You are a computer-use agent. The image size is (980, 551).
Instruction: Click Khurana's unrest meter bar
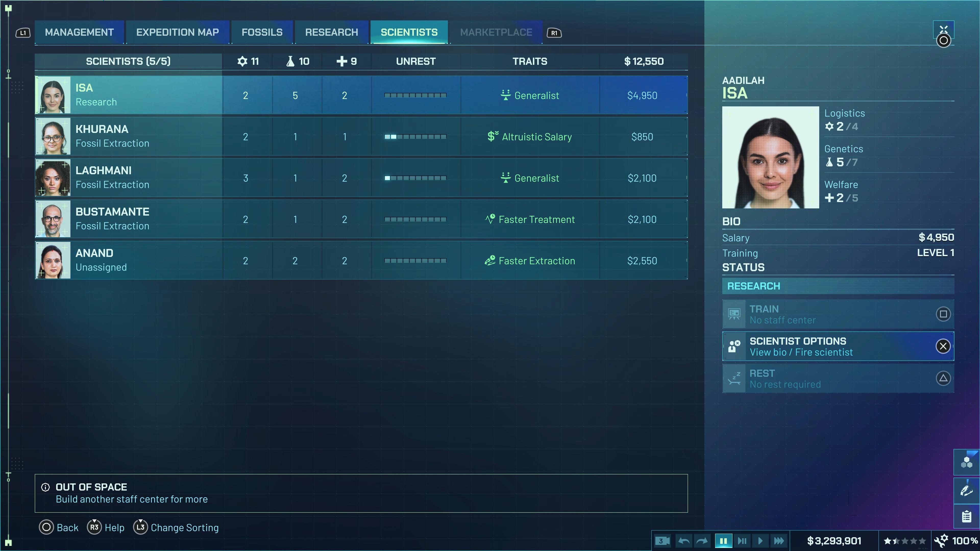coord(415,137)
